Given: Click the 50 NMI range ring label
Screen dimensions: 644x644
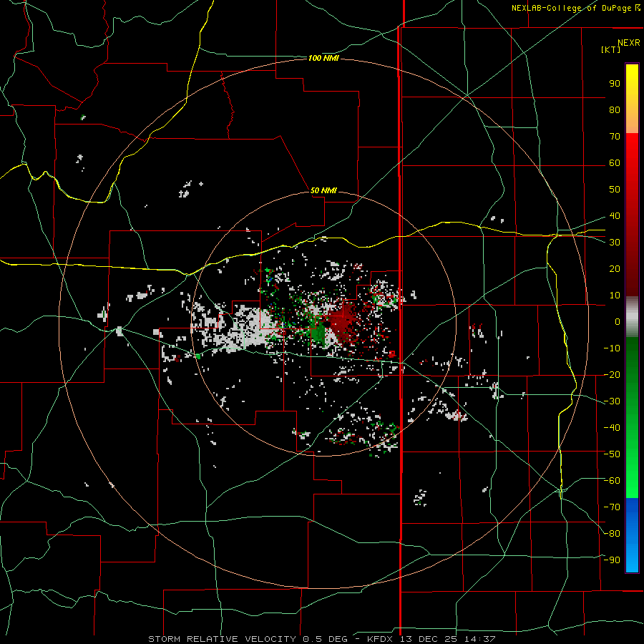Looking at the screenshot, I should coord(323,190).
